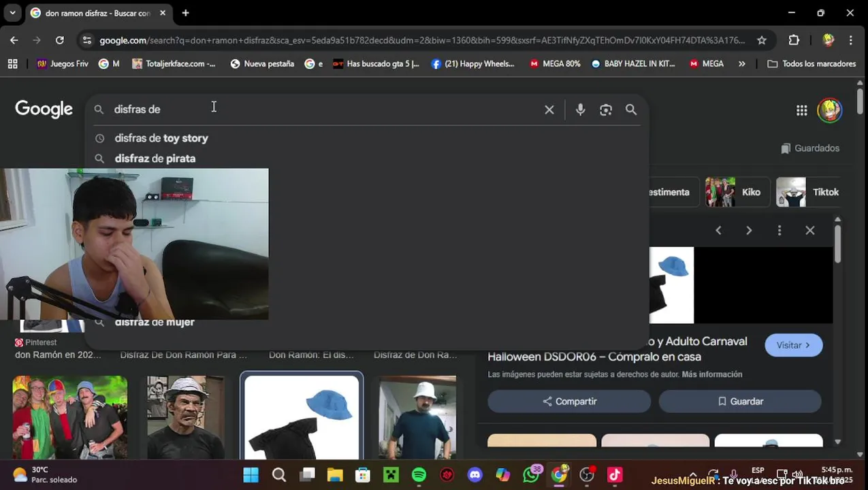
Task: Go back to the previous page
Action: point(14,40)
